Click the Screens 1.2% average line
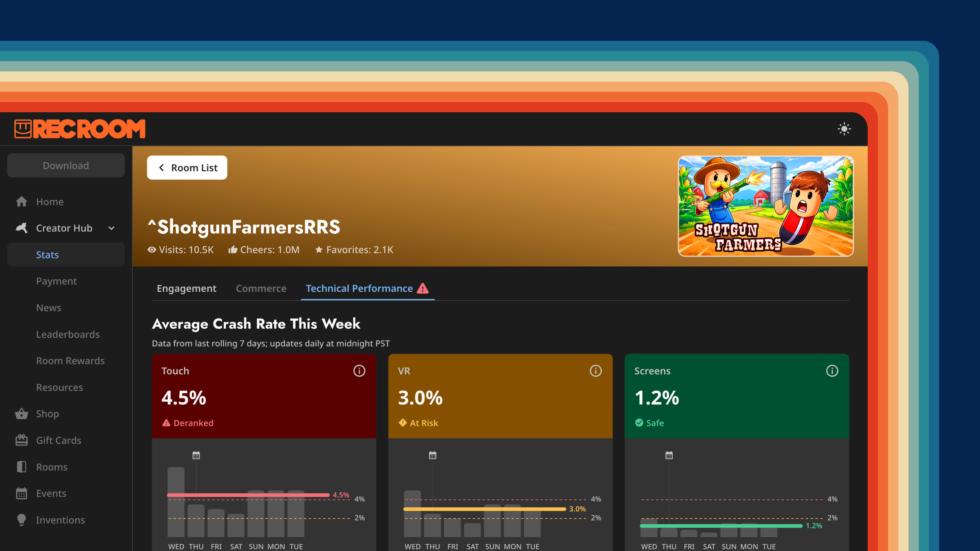 [721, 526]
